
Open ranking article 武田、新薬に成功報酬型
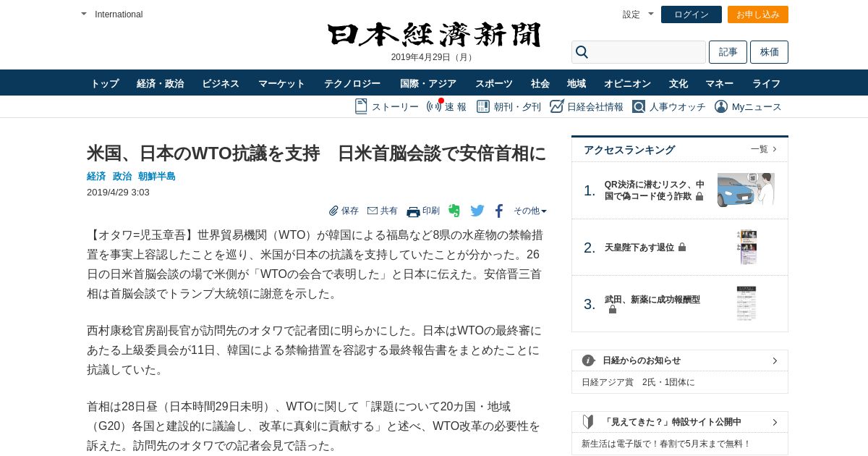(x=652, y=299)
